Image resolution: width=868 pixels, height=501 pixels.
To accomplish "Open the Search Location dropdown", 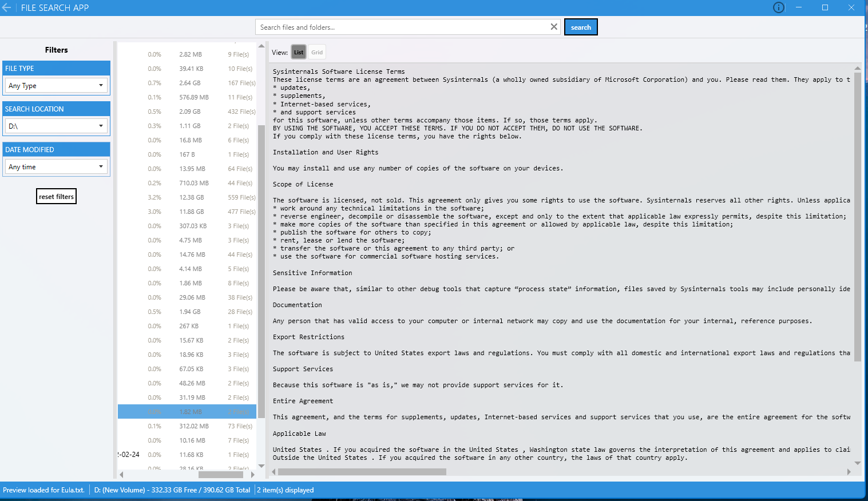I will point(56,126).
